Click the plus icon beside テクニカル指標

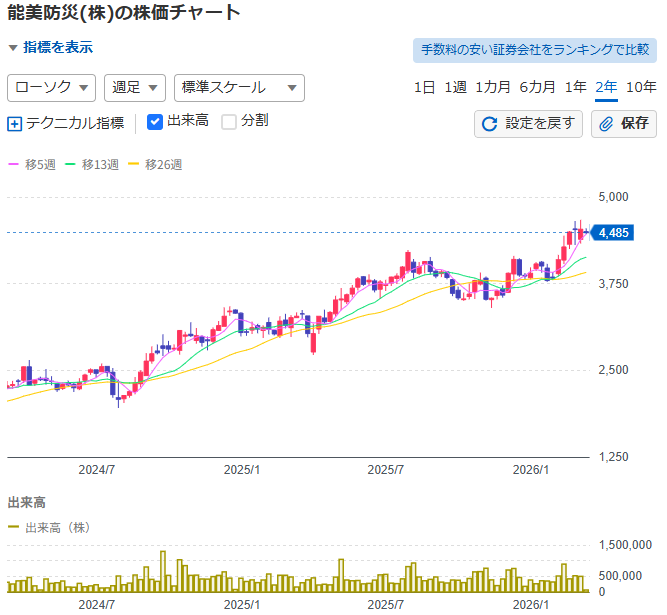click(x=14, y=124)
